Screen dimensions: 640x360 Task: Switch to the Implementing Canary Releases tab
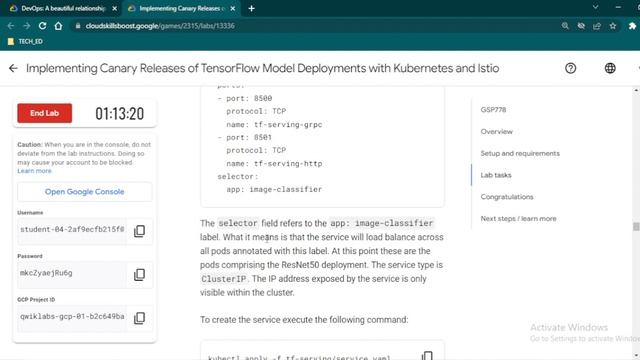coord(181,8)
